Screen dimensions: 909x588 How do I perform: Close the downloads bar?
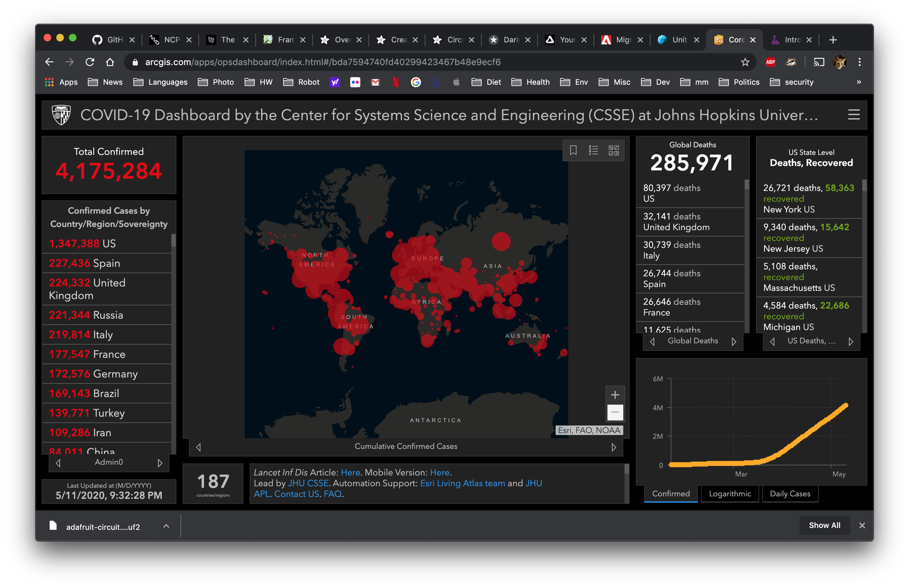click(x=861, y=525)
